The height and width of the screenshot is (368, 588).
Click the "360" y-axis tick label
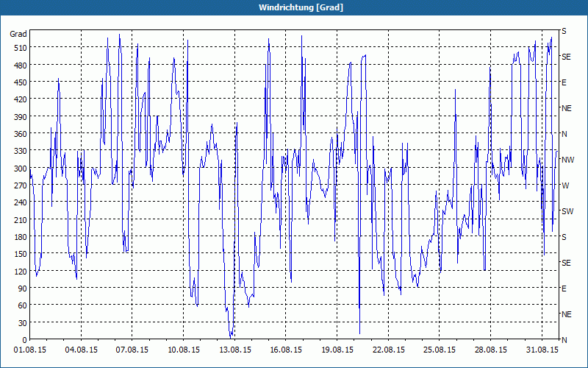coord(21,134)
